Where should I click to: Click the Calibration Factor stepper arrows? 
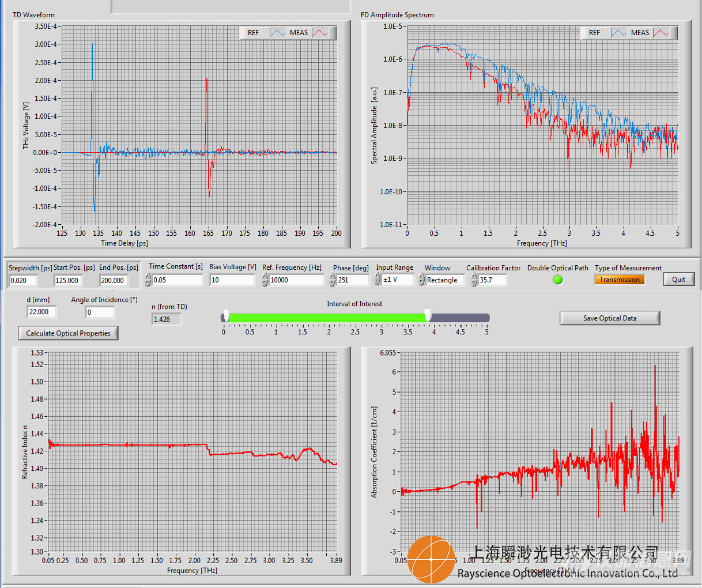[474, 280]
